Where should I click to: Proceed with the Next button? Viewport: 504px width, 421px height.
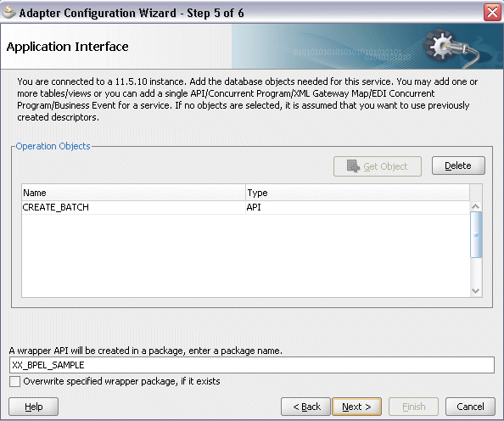356,407
